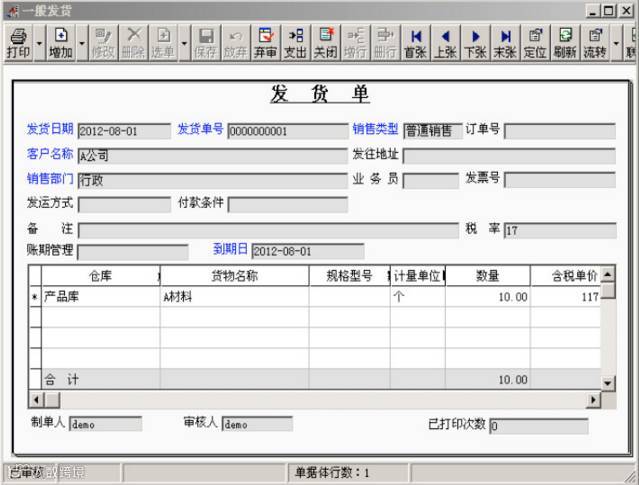Expand the dropdown arrow next to 增加
The image size is (639, 485).
pos(82,43)
